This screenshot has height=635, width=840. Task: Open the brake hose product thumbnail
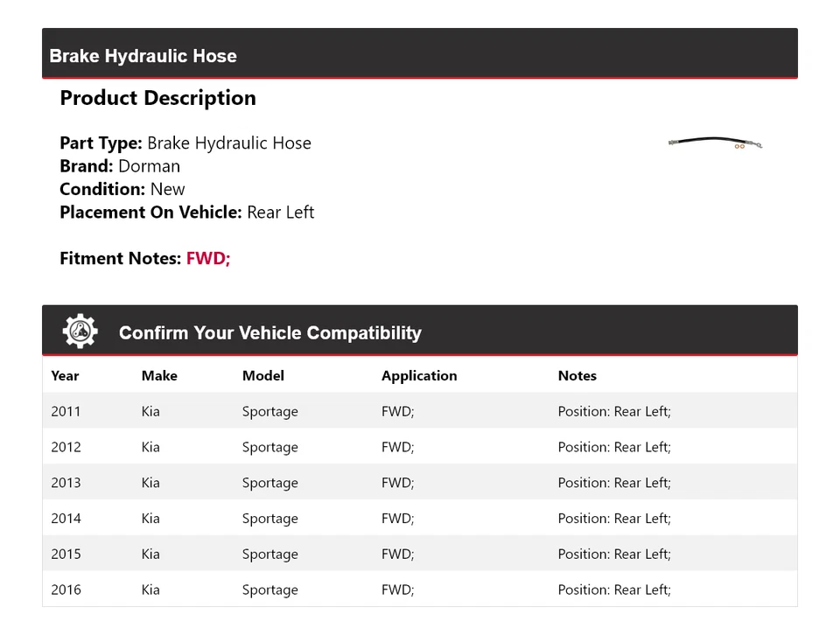(x=715, y=143)
